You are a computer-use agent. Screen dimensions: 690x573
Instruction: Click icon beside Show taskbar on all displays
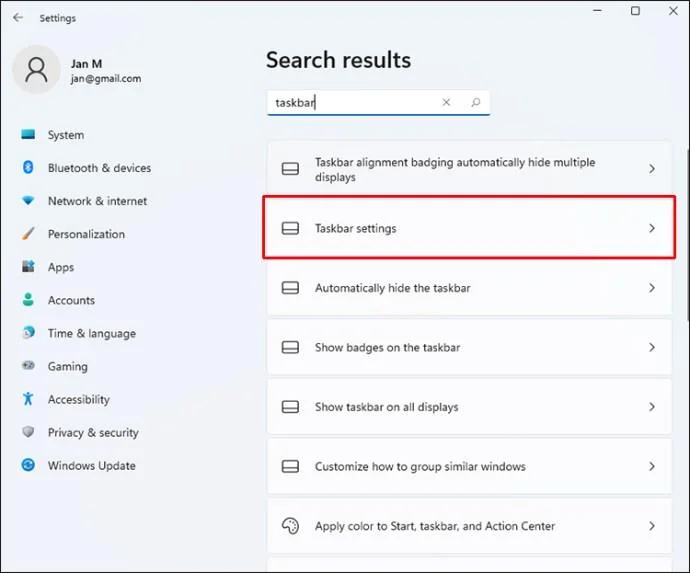(x=290, y=407)
